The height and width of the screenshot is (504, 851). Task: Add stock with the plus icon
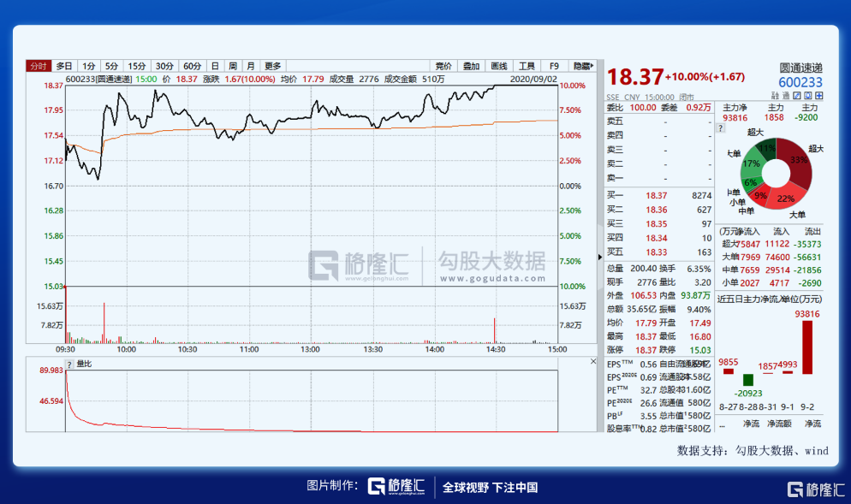point(819,96)
